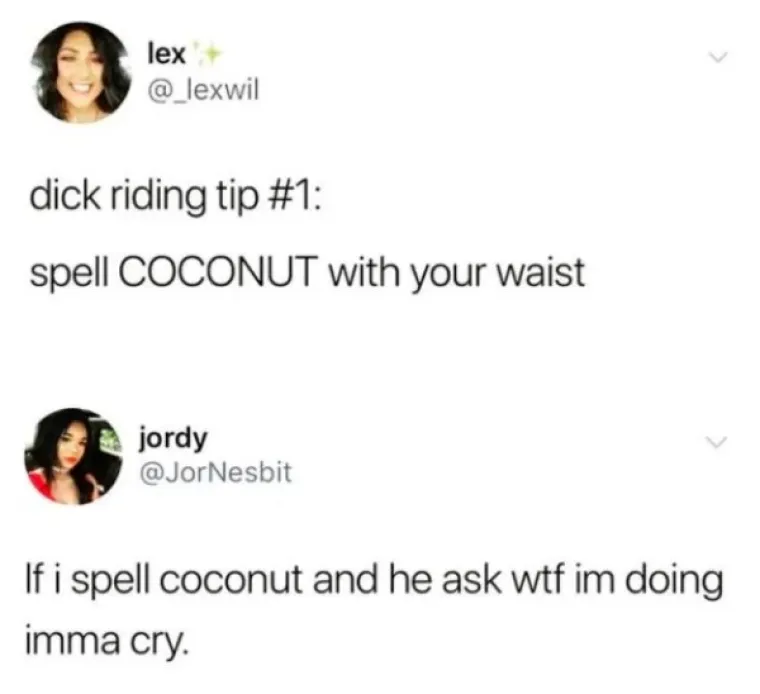
Task: Visit the display name "jordy"
Action: tap(174, 440)
